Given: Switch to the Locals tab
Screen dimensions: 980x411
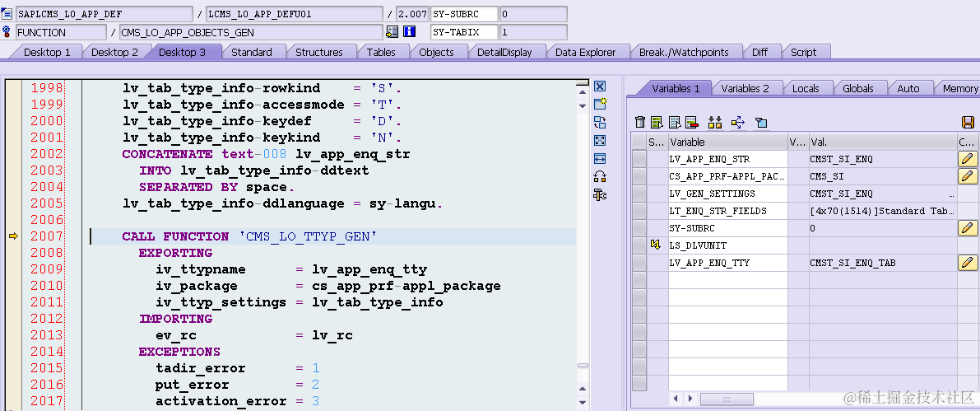Looking at the screenshot, I should pos(806,89).
